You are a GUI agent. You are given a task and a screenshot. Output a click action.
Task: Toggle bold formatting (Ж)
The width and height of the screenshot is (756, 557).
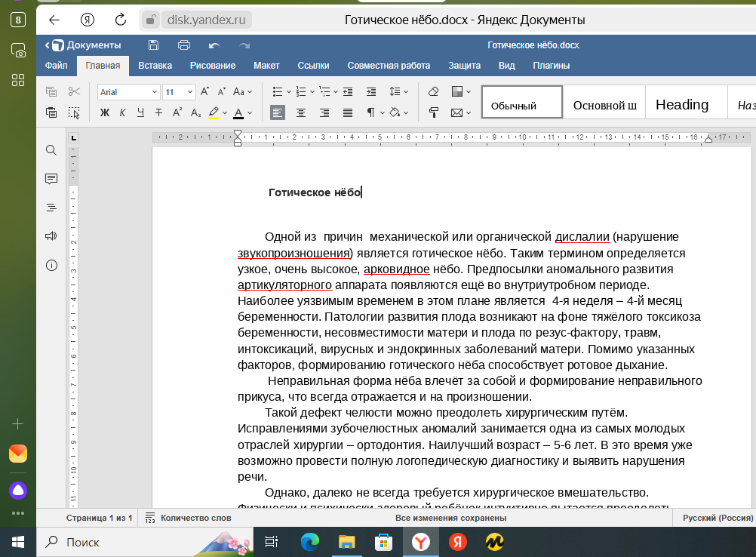click(x=105, y=112)
